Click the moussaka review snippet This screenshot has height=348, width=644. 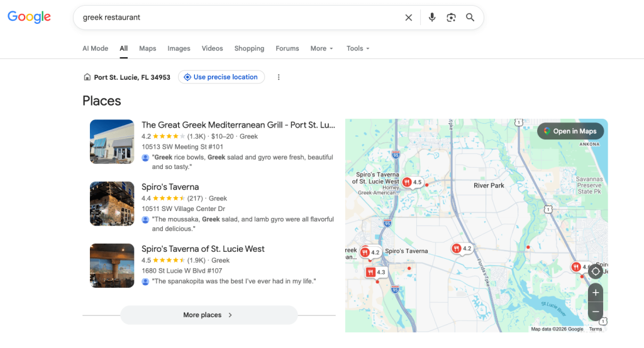pos(243,224)
